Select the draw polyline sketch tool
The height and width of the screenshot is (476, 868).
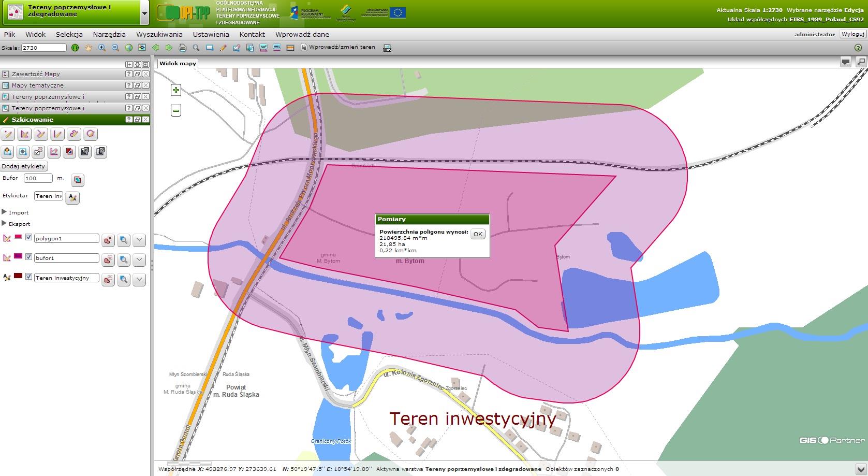(x=41, y=134)
